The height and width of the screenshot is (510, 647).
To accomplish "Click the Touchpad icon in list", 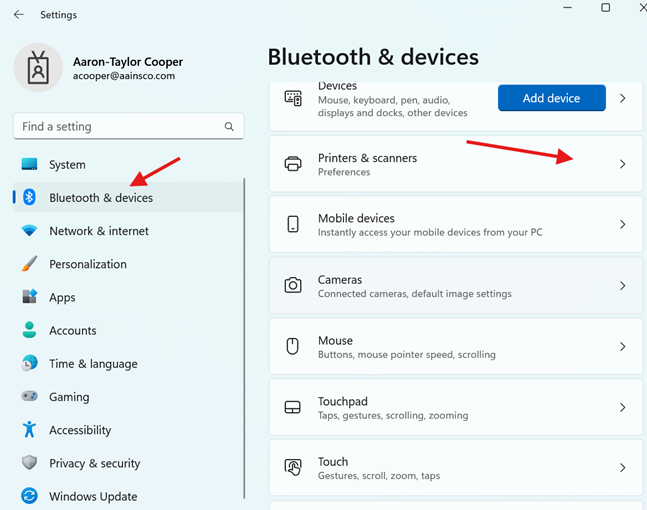I will [x=293, y=408].
